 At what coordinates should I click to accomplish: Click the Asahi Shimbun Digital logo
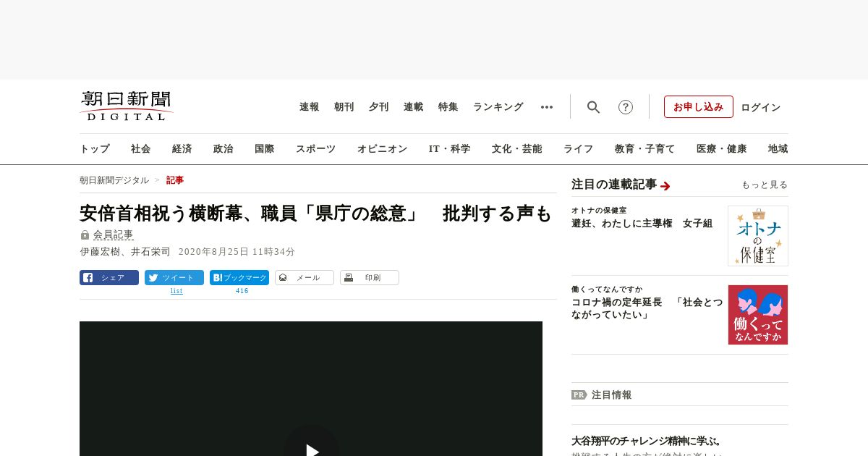[127, 106]
